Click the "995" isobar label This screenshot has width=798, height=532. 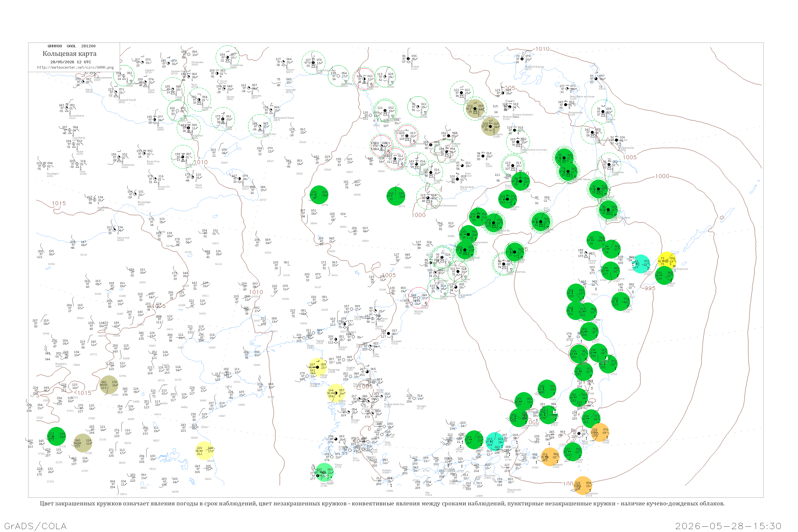[x=650, y=288]
